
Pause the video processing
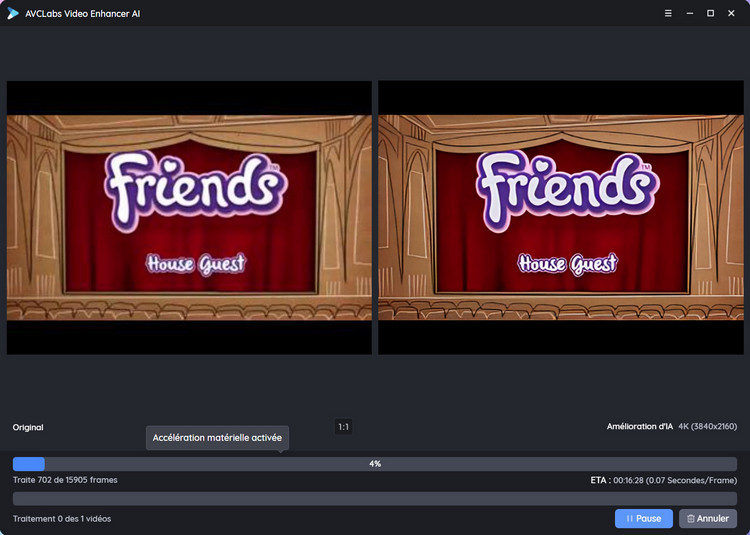643,518
